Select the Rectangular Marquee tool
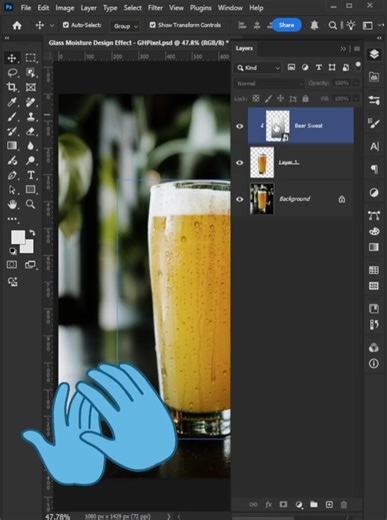The image size is (387, 520). click(31, 58)
